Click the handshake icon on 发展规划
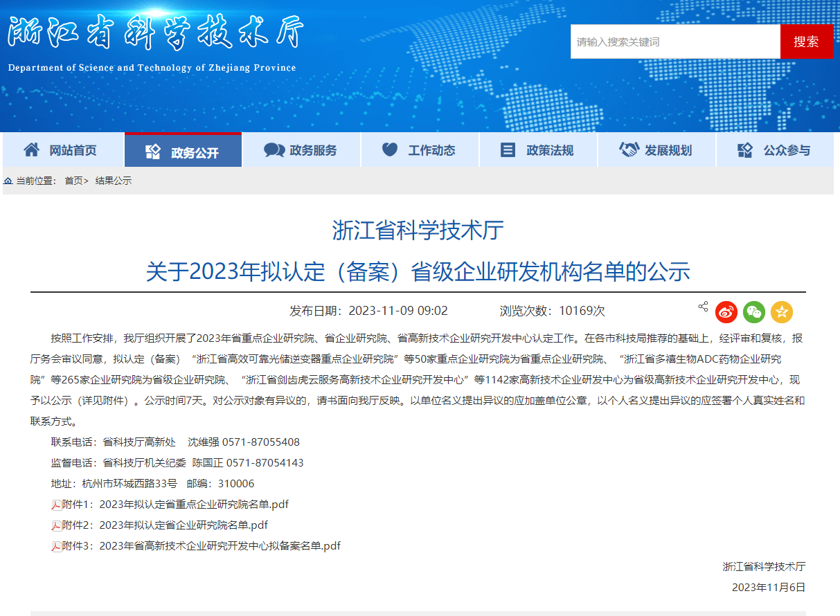The image size is (840, 616). coord(629,150)
